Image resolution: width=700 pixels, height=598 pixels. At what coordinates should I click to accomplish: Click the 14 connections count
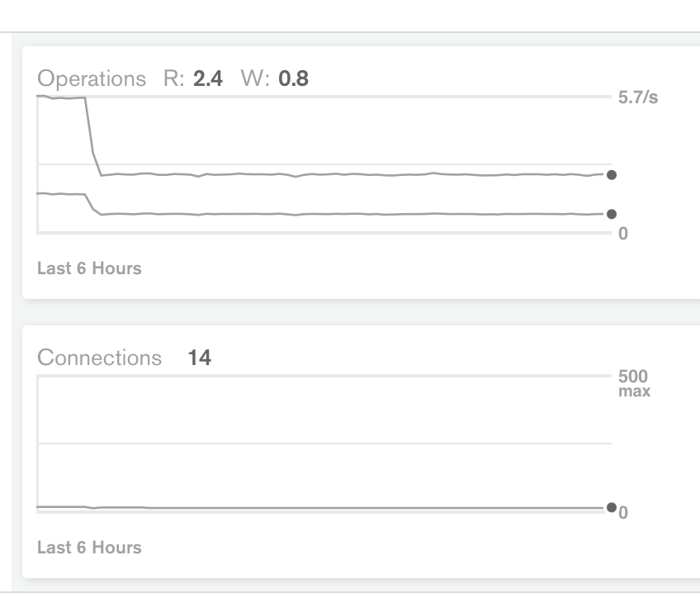[200, 358]
